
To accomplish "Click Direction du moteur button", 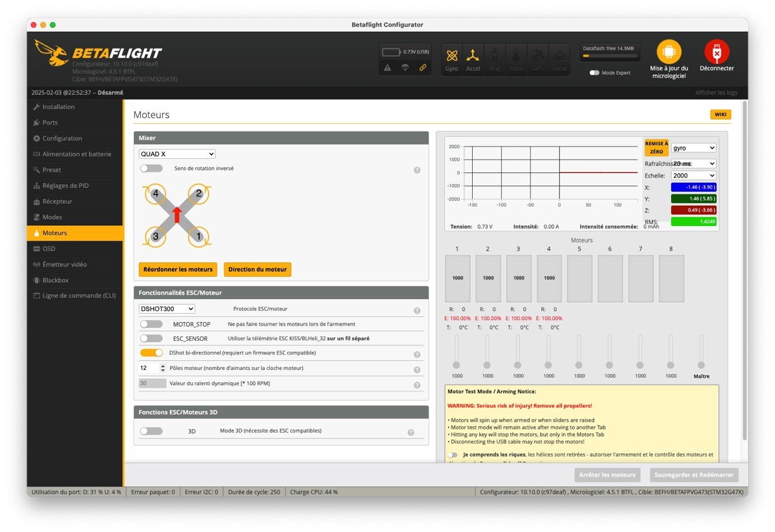I will (x=258, y=269).
